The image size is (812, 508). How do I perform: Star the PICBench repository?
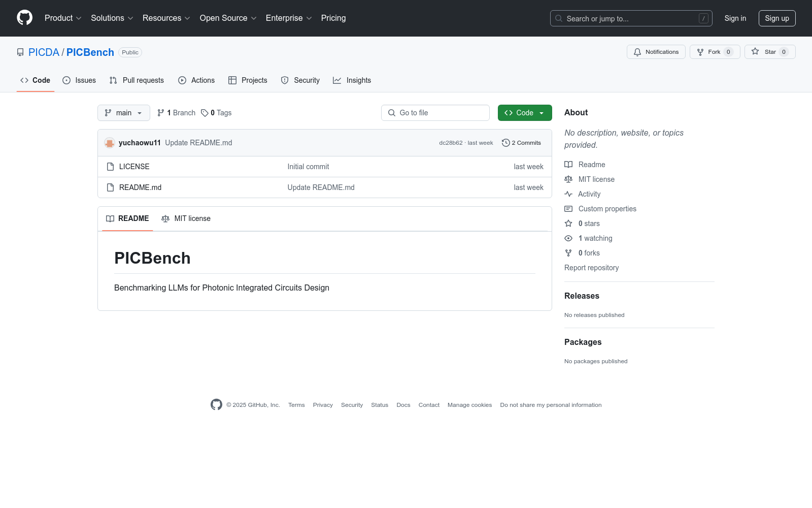(x=770, y=52)
